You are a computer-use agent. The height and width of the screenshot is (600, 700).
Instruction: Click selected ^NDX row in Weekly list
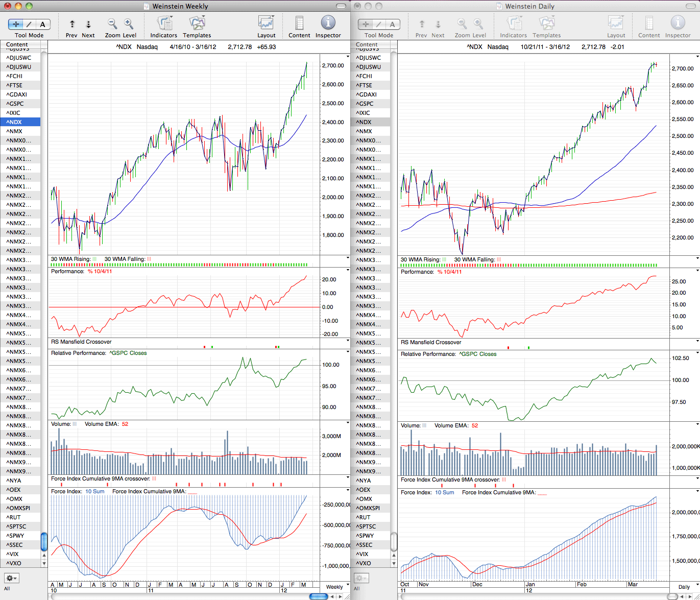click(20, 122)
